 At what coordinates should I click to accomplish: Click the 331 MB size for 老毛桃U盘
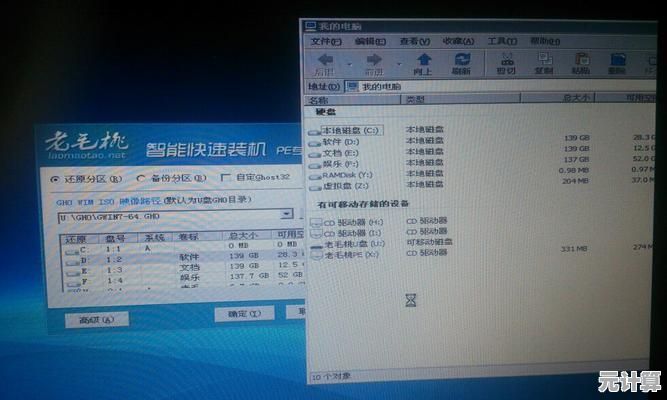click(x=574, y=248)
